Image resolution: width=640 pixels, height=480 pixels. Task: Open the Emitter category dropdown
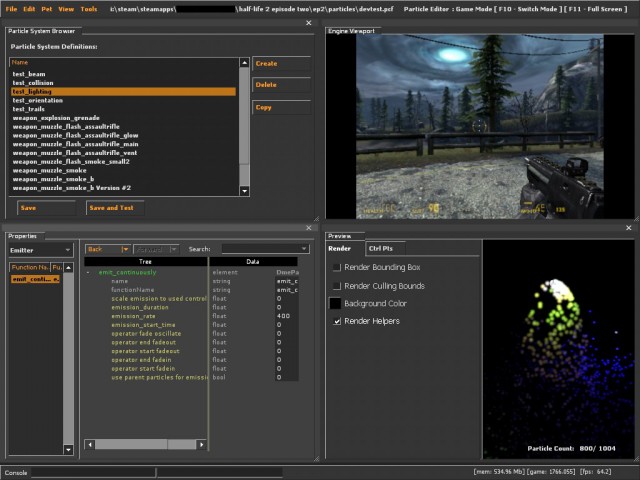pos(67,250)
